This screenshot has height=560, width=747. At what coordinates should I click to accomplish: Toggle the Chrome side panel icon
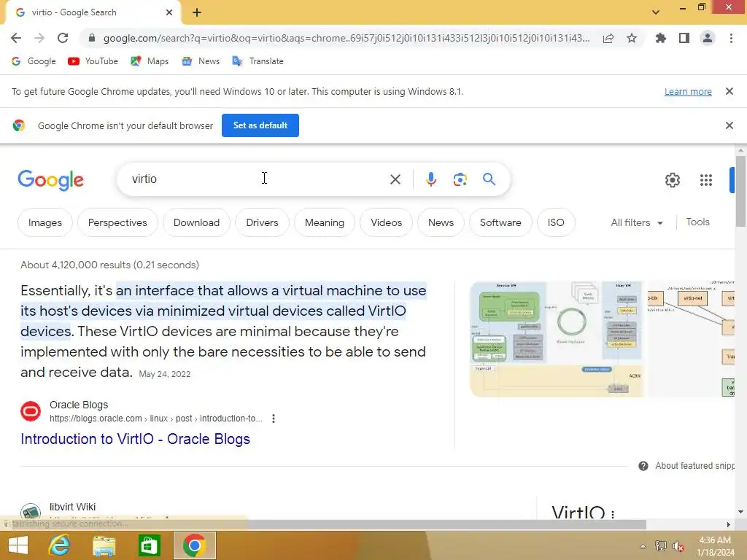click(684, 38)
